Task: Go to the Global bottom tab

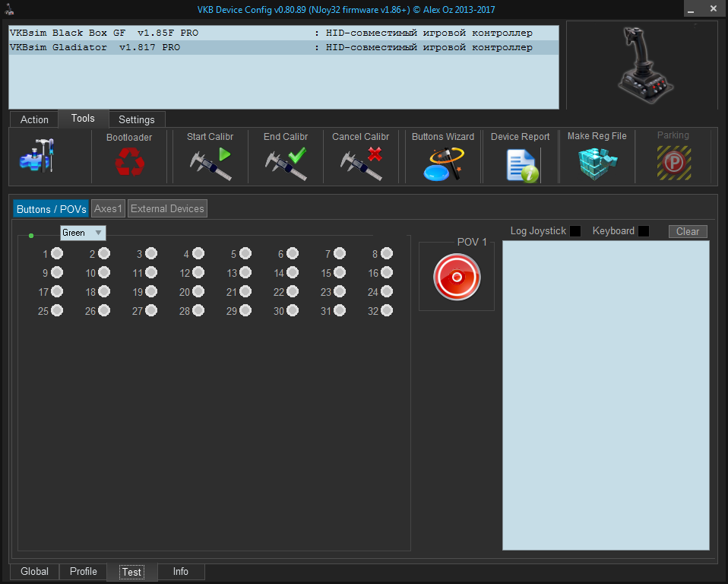Action: pos(34,572)
